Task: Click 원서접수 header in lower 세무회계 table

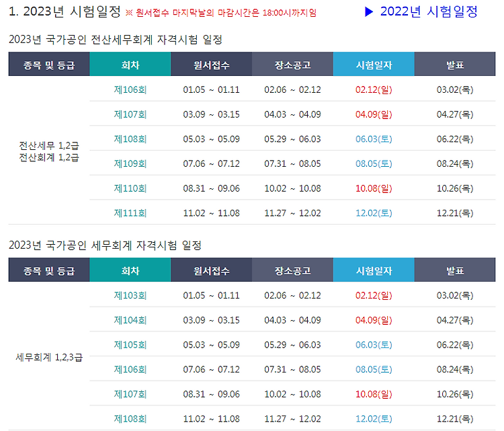Action: click(211, 270)
